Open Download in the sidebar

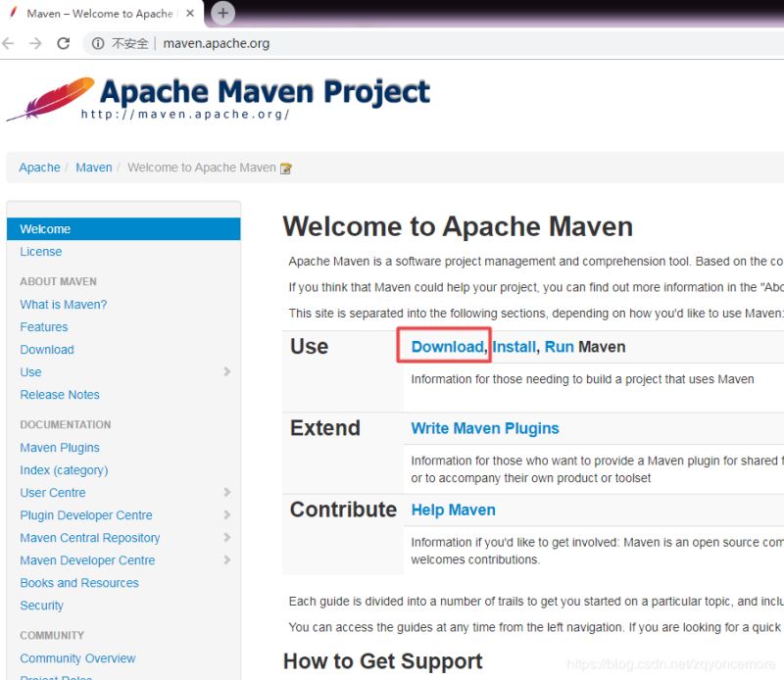[47, 350]
